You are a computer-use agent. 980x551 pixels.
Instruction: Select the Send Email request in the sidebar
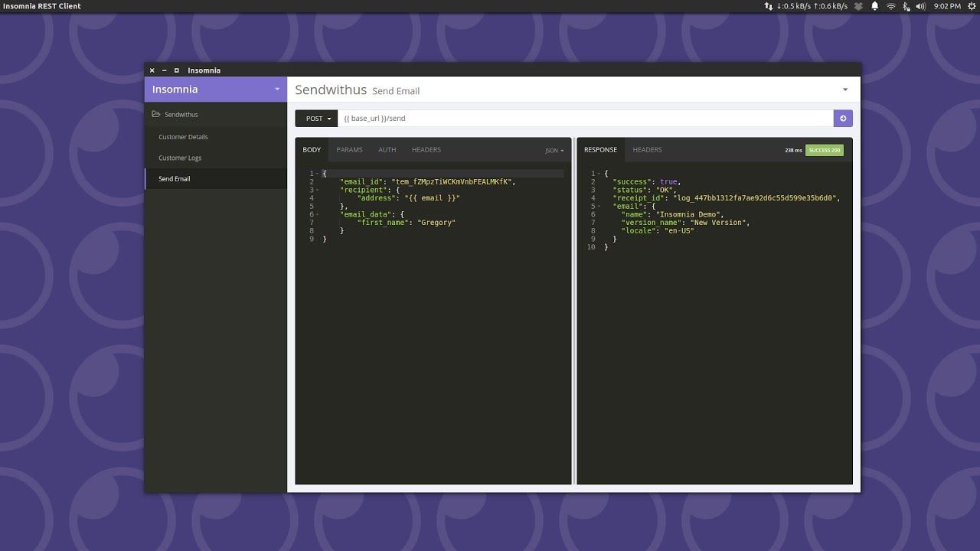point(215,178)
